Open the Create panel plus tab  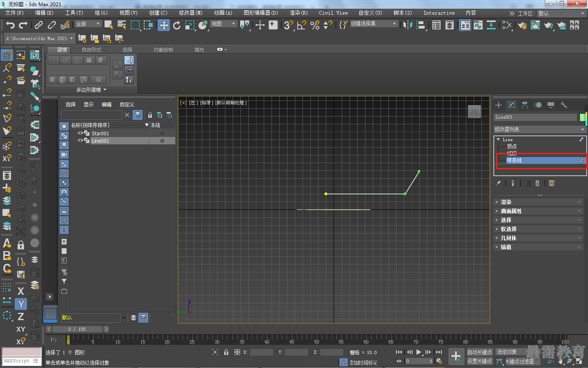[x=499, y=105]
